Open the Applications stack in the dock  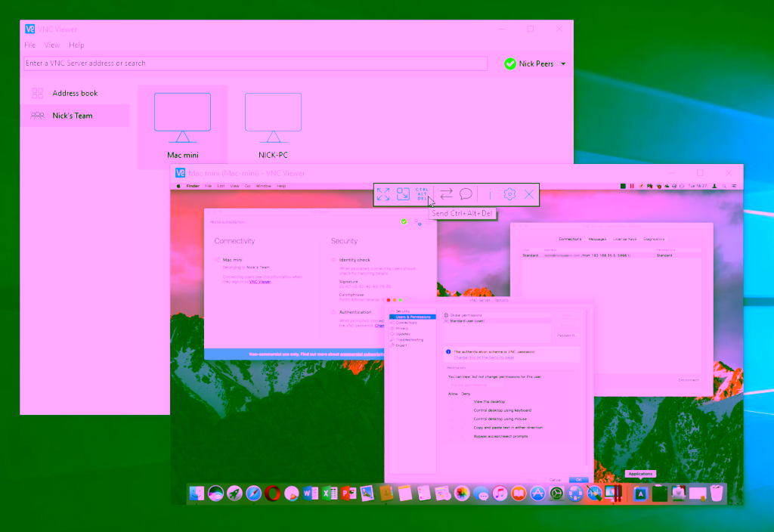[x=640, y=493]
